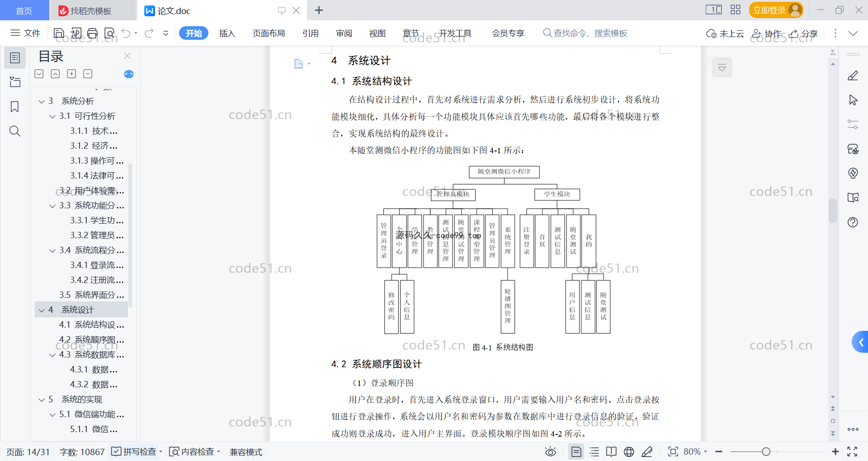Screen dimensions: 868x461
Task: Switch to Outline view in the status bar
Action: tap(594, 452)
